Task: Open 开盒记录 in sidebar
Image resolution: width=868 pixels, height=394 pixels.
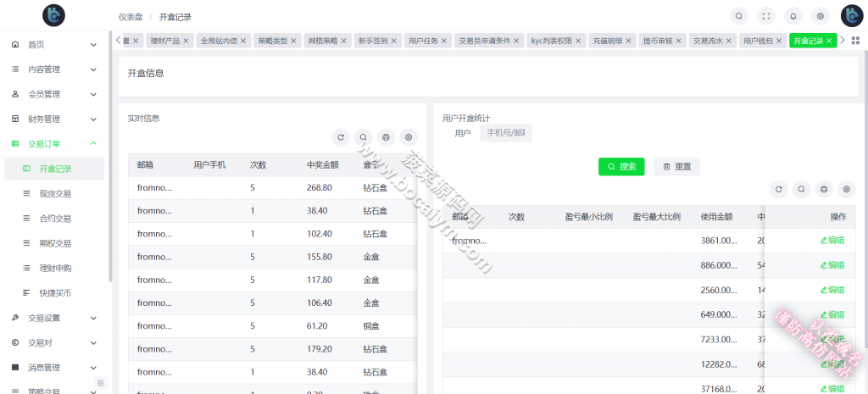Action: point(54,169)
